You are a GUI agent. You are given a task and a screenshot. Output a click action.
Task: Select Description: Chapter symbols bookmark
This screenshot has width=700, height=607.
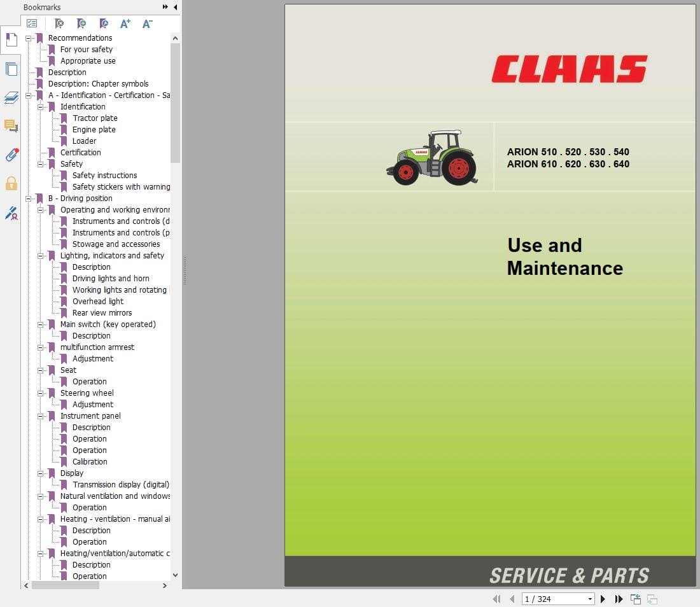(x=98, y=84)
